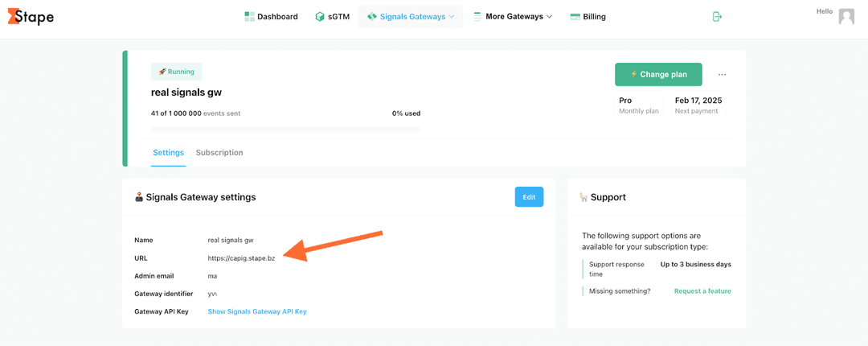Expand the Signals Gateways dropdown chevron

click(451, 17)
